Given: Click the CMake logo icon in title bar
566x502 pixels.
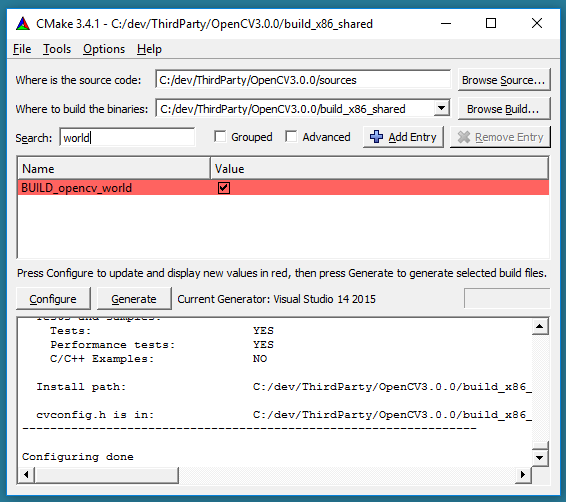Looking at the screenshot, I should (23, 24).
